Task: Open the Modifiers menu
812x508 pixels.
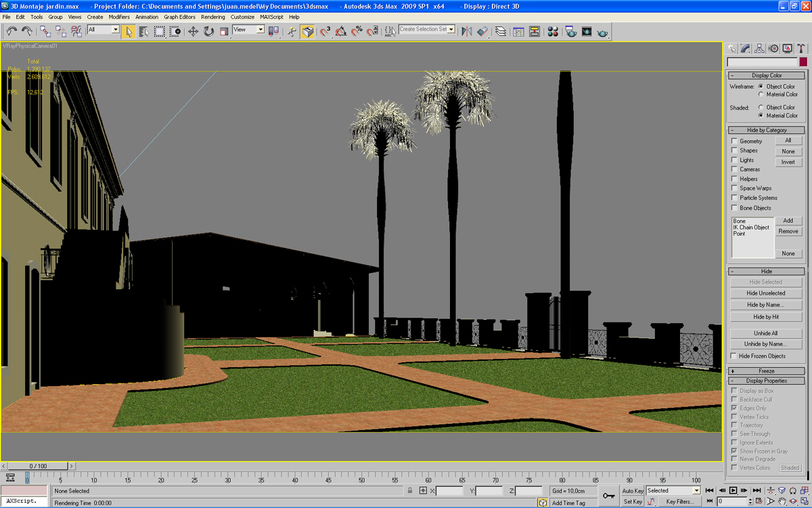Action: tap(119, 17)
